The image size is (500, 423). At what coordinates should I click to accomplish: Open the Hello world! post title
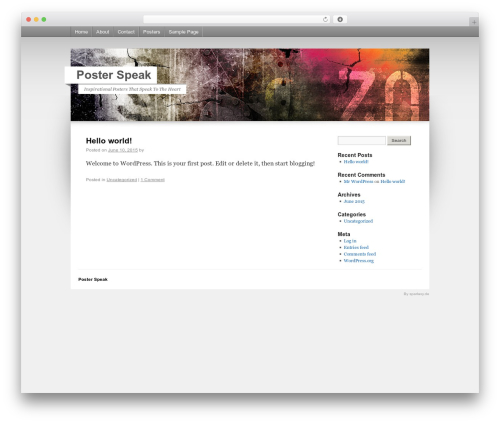coord(109,141)
